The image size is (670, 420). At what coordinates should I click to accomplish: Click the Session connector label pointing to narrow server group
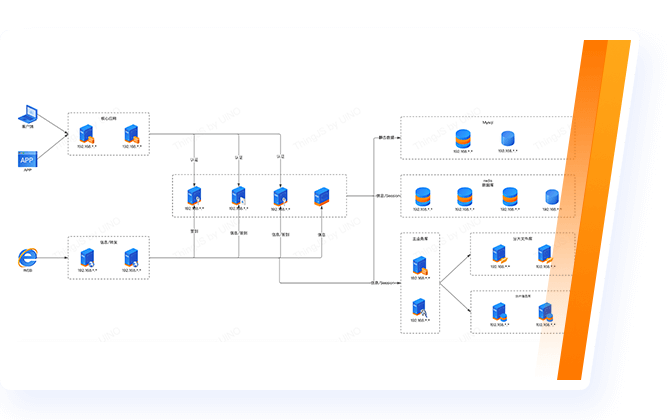pos(383,283)
